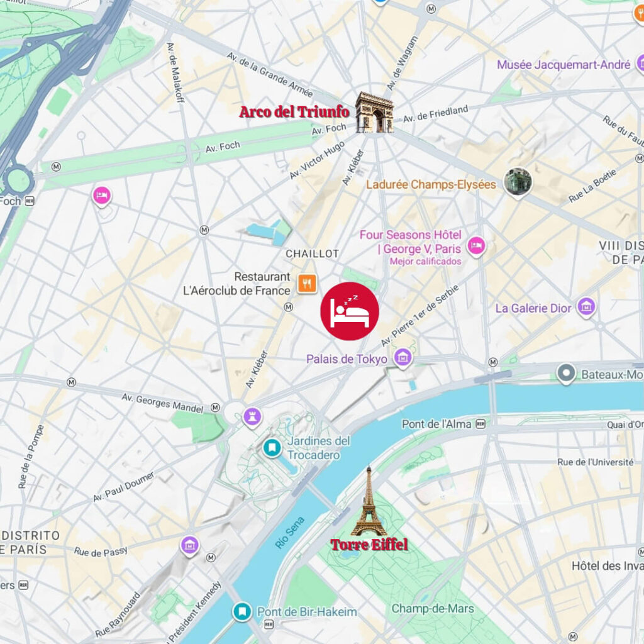Select the Champ-de-Mars park label

pyautogui.click(x=433, y=608)
